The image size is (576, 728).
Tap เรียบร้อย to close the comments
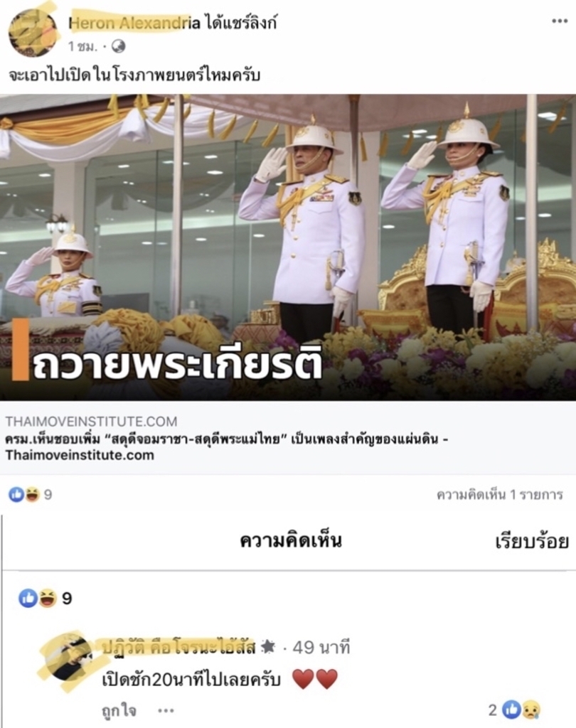[532, 541]
